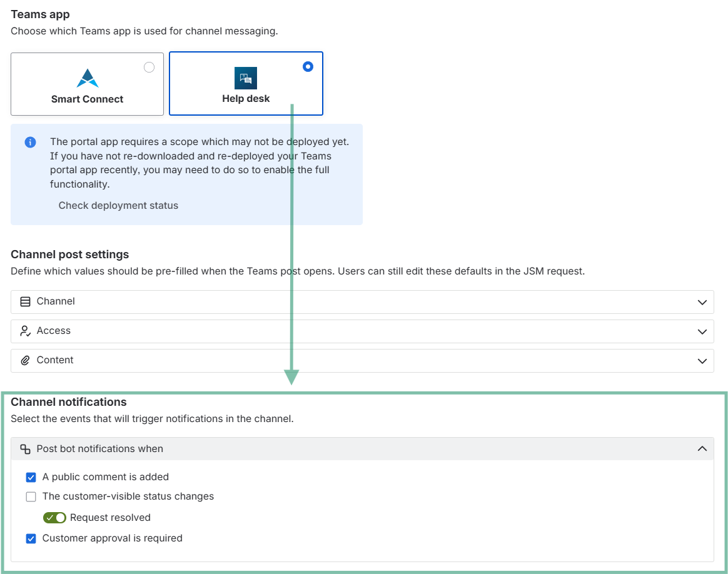Expand the Channel section chevron
728x574 pixels.
702,302
